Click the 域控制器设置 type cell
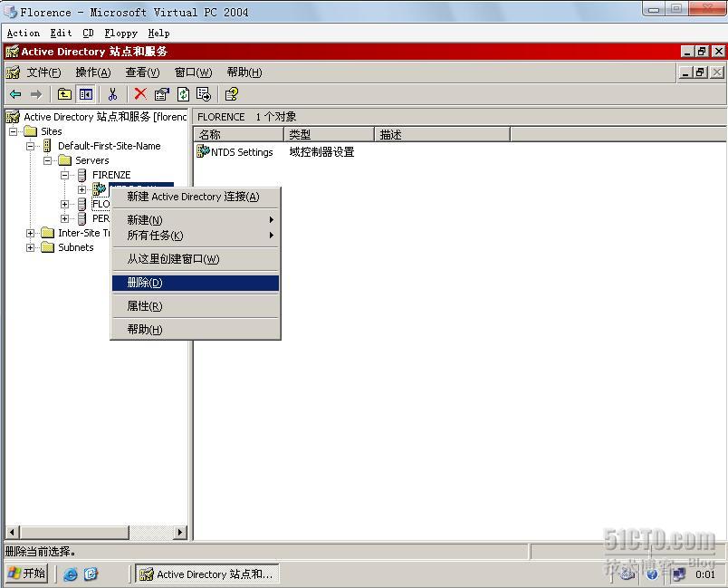 (x=321, y=152)
